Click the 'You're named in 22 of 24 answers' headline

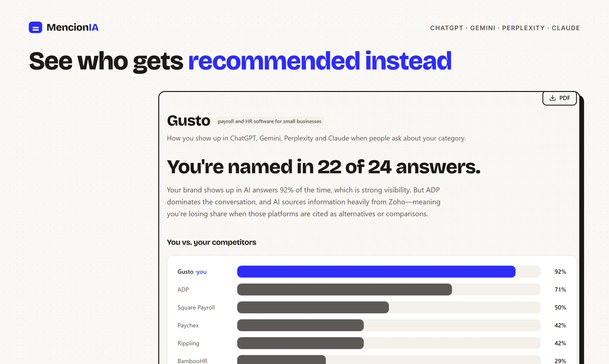pyautogui.click(x=324, y=167)
